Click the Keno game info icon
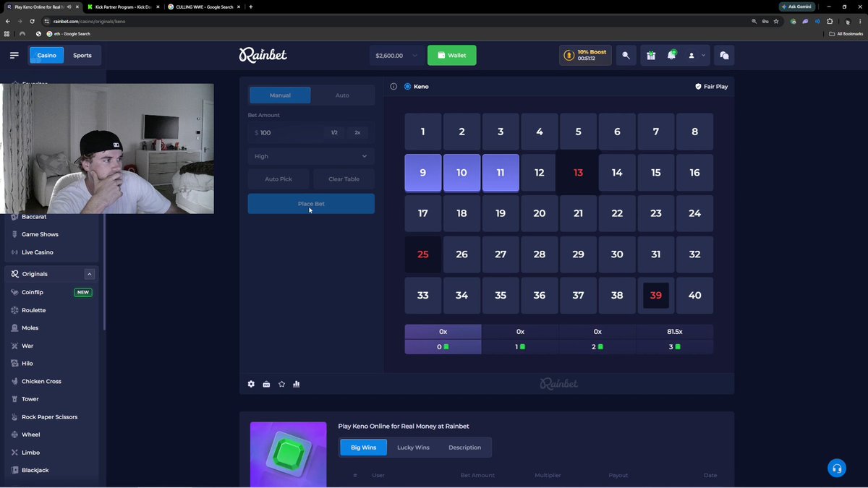 coord(393,86)
